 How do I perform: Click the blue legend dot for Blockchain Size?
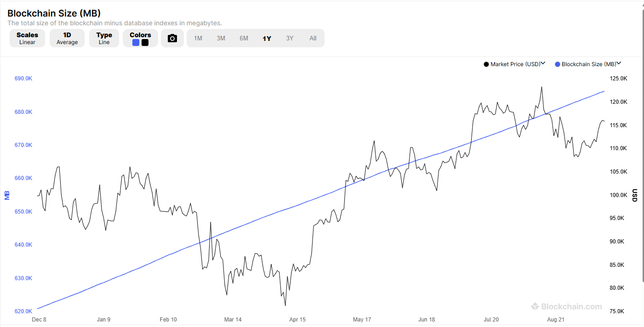(557, 64)
